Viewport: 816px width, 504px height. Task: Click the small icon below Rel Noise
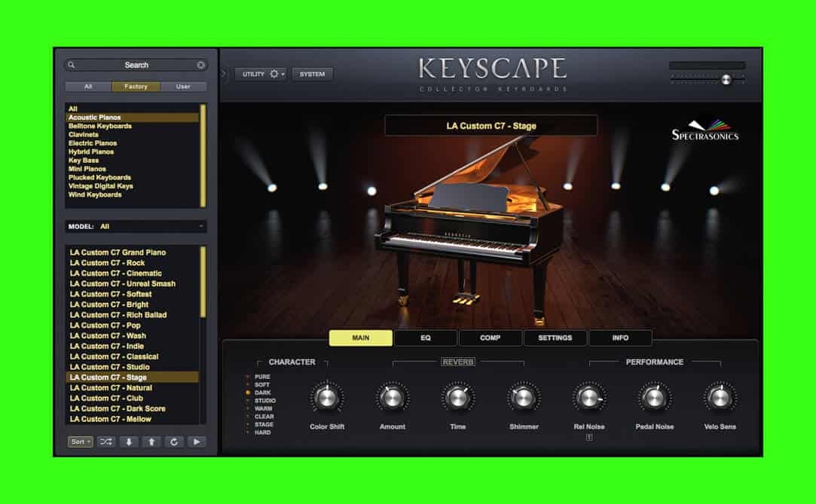click(x=589, y=438)
